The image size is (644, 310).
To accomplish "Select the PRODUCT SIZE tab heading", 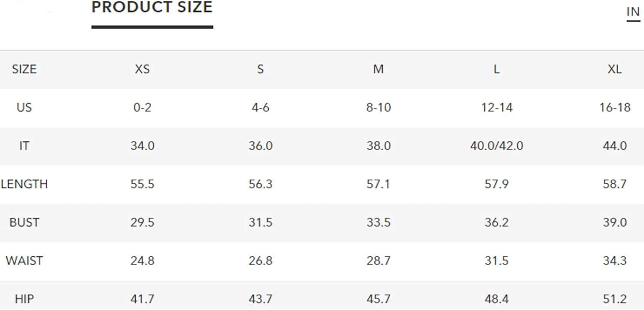I will click(x=152, y=7).
